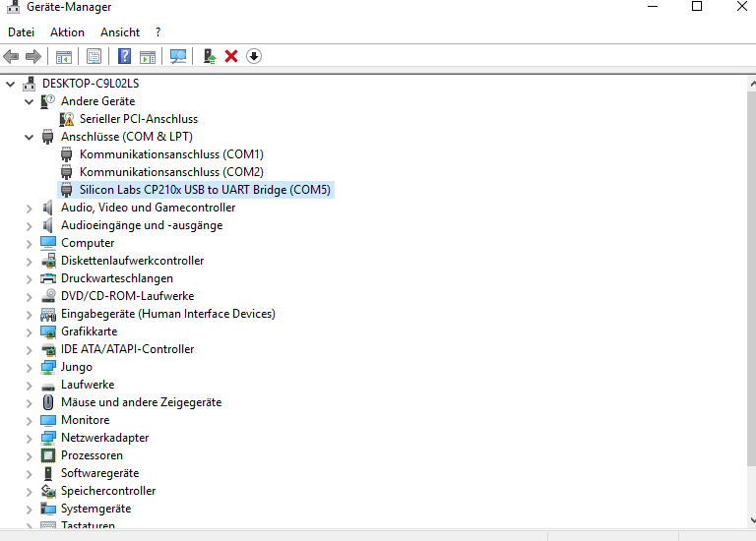Click the Speichercontroller icon
The width and height of the screenshot is (756, 541).
point(48,491)
